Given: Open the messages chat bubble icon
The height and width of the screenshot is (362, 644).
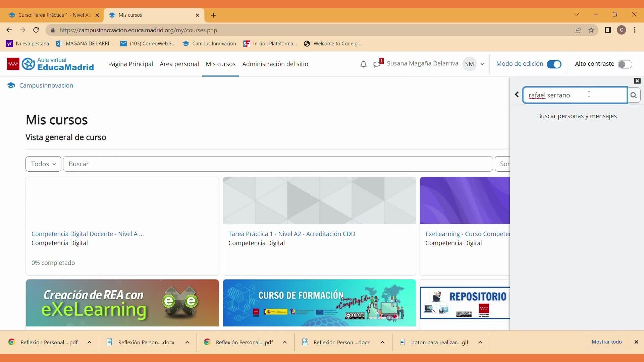Looking at the screenshot, I should click(x=377, y=64).
